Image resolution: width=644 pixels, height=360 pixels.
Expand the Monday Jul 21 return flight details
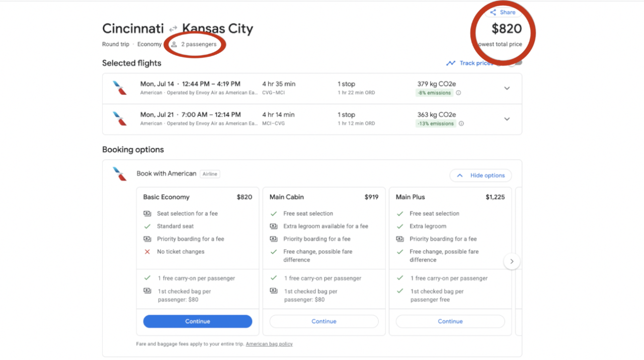(507, 119)
